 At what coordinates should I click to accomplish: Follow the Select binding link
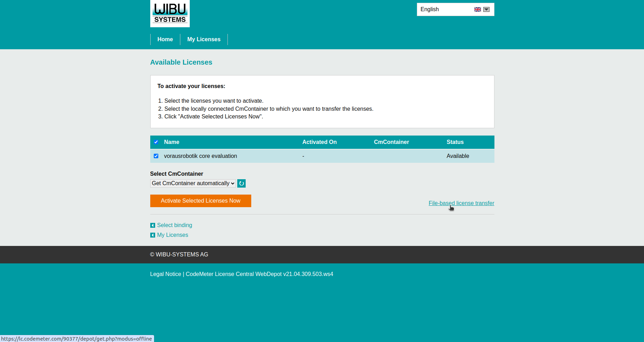coord(174,225)
